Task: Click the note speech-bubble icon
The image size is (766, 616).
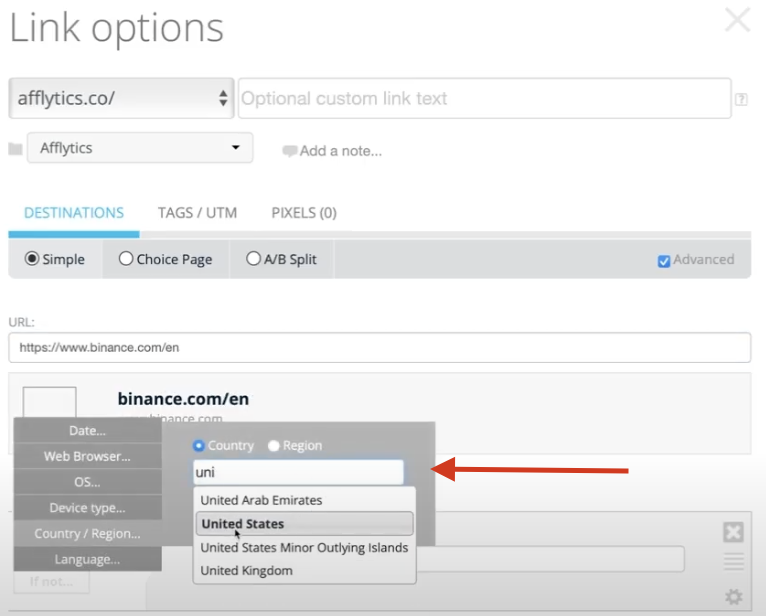Action: pyautogui.click(x=290, y=151)
